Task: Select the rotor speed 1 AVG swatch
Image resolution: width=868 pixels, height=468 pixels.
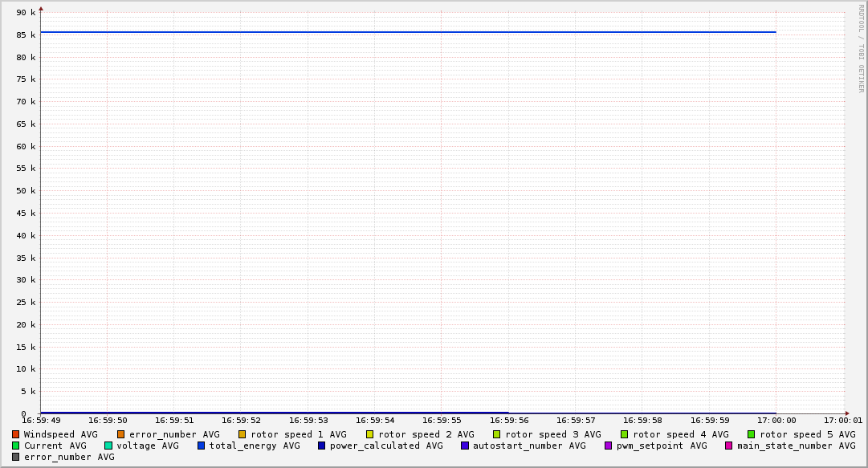Action: pyautogui.click(x=242, y=434)
